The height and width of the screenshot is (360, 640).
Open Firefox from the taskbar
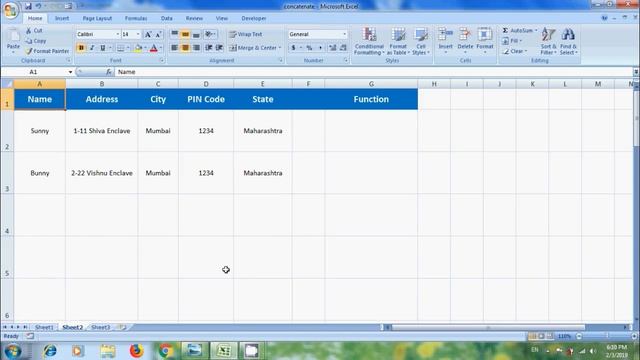pyautogui.click(x=136, y=351)
